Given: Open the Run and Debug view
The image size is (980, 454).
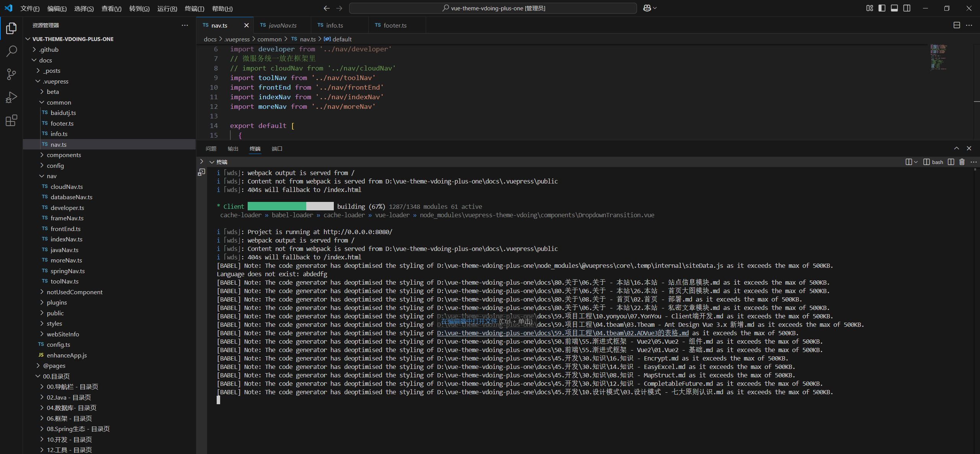Looking at the screenshot, I should click(11, 97).
